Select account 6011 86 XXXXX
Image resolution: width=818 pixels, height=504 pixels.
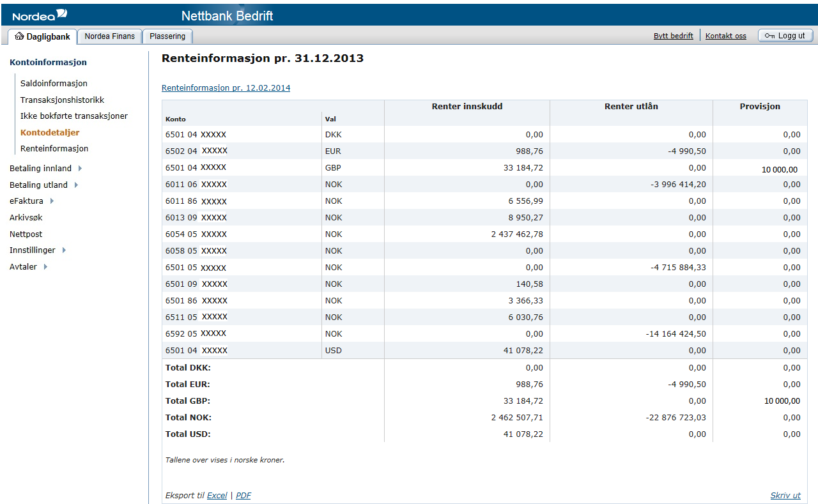pyautogui.click(x=196, y=201)
